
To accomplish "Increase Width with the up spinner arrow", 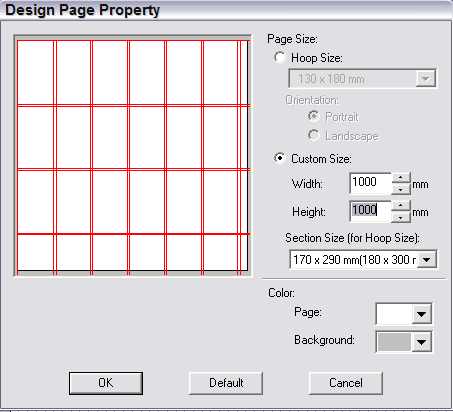I will click(401, 178).
